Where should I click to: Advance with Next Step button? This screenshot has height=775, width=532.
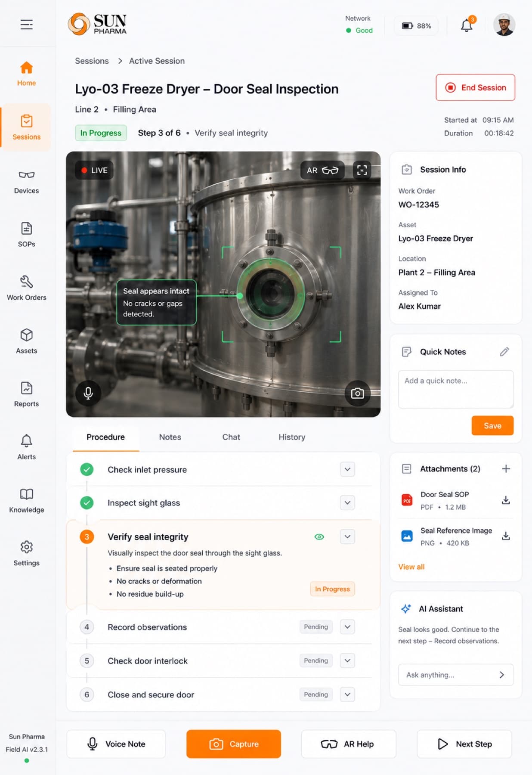click(x=464, y=744)
